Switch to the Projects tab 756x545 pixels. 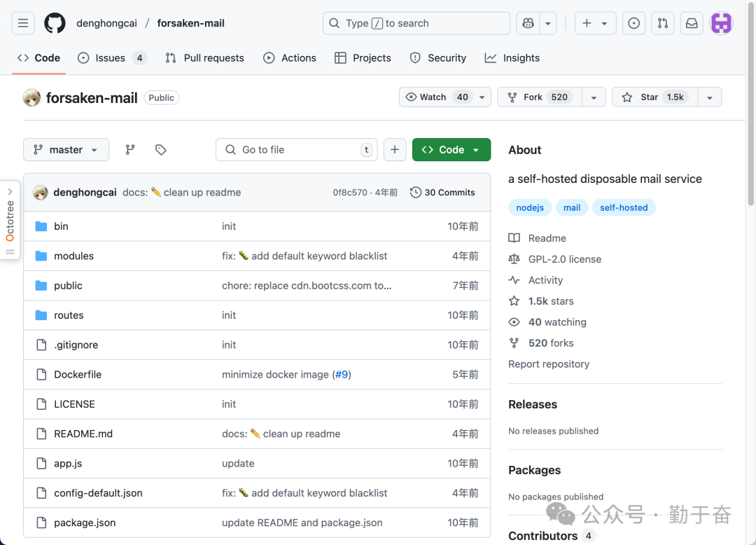(x=363, y=58)
